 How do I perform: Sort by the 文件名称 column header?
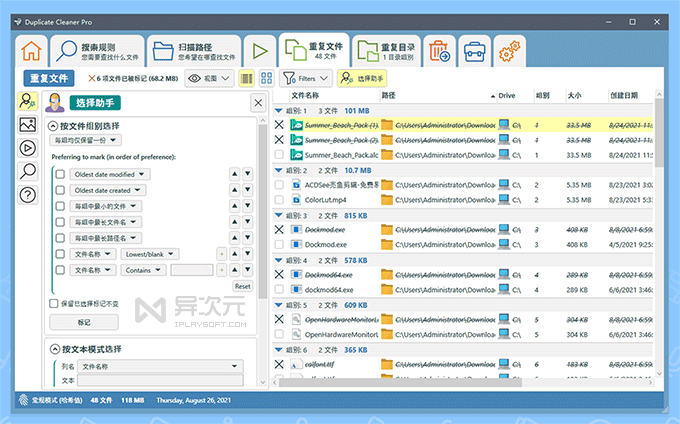coord(305,95)
